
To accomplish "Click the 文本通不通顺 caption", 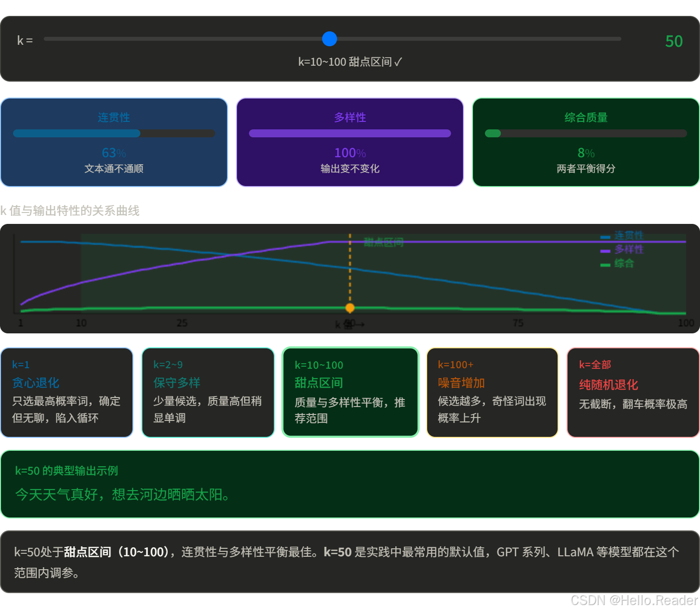I will [x=114, y=169].
